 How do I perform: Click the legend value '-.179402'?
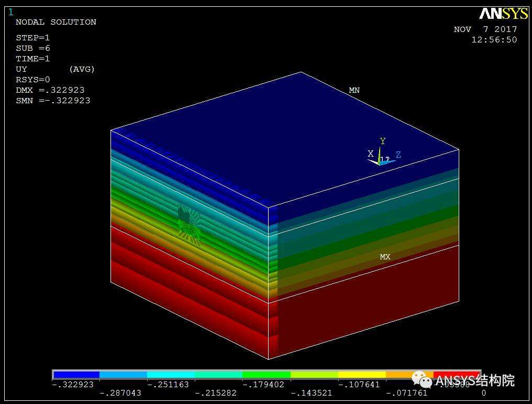tap(263, 385)
